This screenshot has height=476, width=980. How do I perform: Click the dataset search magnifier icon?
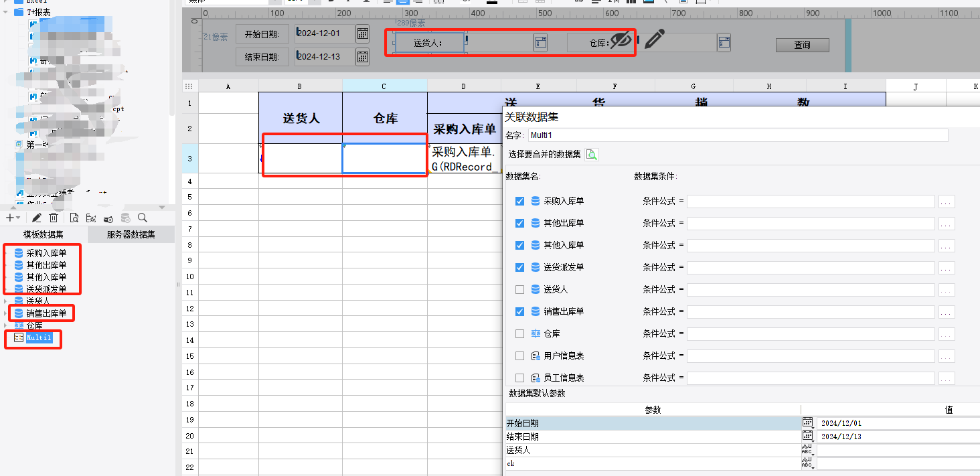pyautogui.click(x=143, y=218)
